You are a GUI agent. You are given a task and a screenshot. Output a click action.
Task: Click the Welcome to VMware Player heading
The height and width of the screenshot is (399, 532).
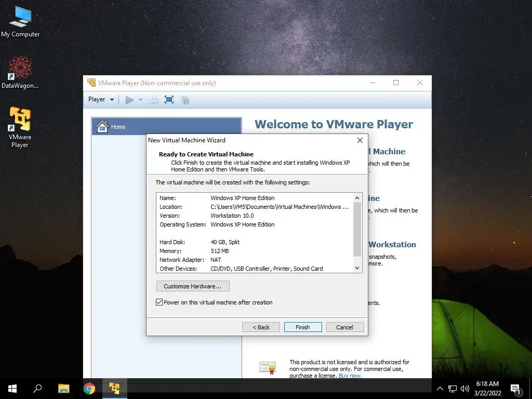tap(334, 124)
